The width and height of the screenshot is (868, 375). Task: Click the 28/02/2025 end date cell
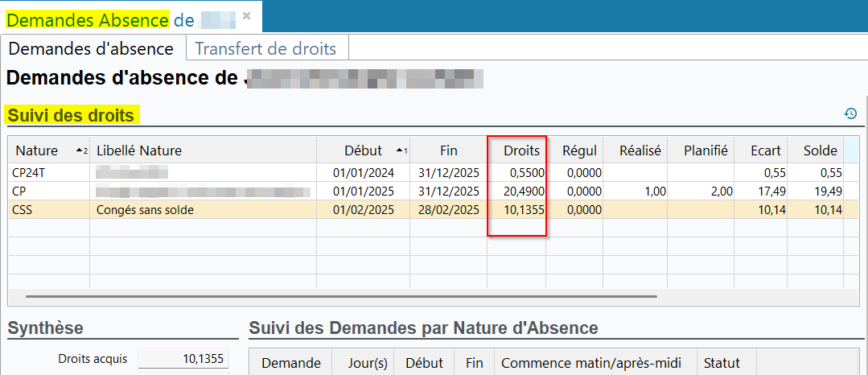tap(448, 210)
